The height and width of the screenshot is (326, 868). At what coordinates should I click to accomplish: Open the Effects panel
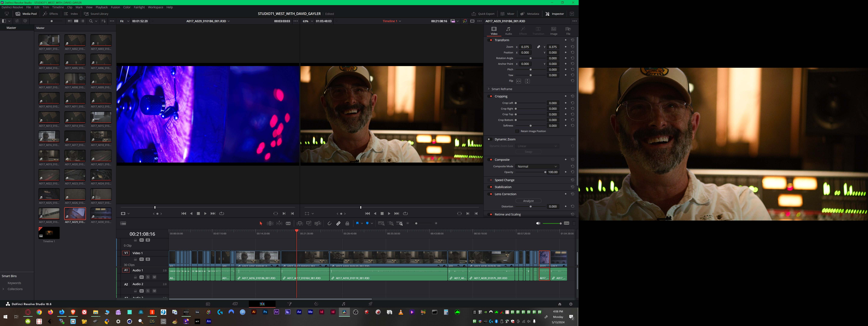50,14
